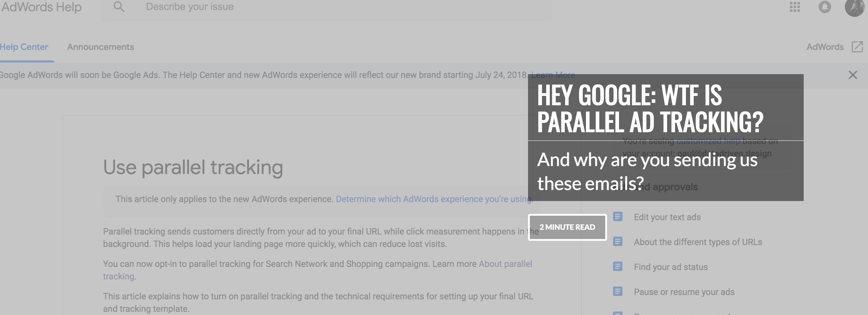Open the Find your ad status article
This screenshot has height=315, width=868.
coord(670,267)
